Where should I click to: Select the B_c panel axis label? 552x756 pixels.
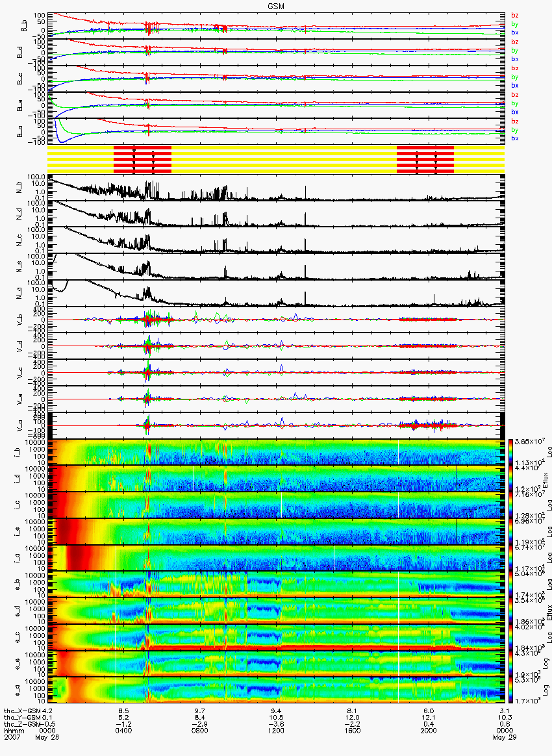pyautogui.click(x=19, y=79)
